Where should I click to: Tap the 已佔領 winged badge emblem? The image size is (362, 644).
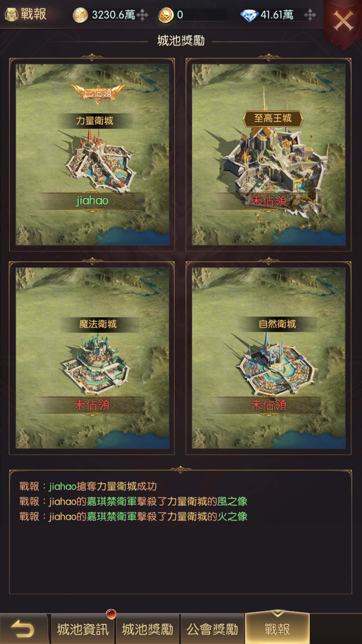pyautogui.click(x=98, y=93)
